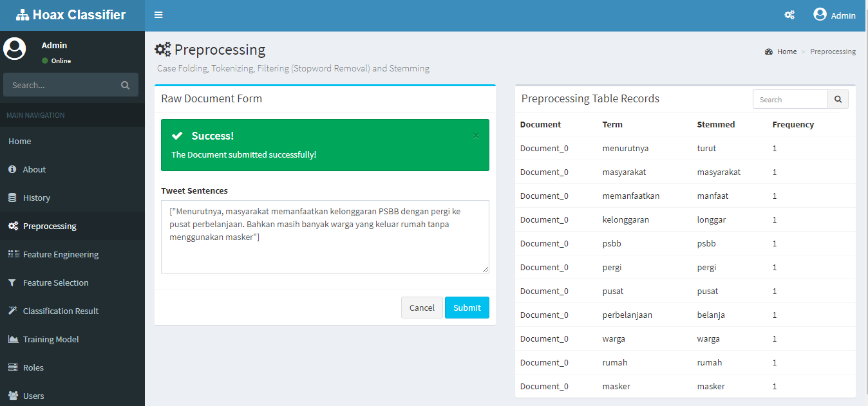Click the stemmed cell 'turut'
Viewport: 868px width, 406px height.
[x=706, y=148]
